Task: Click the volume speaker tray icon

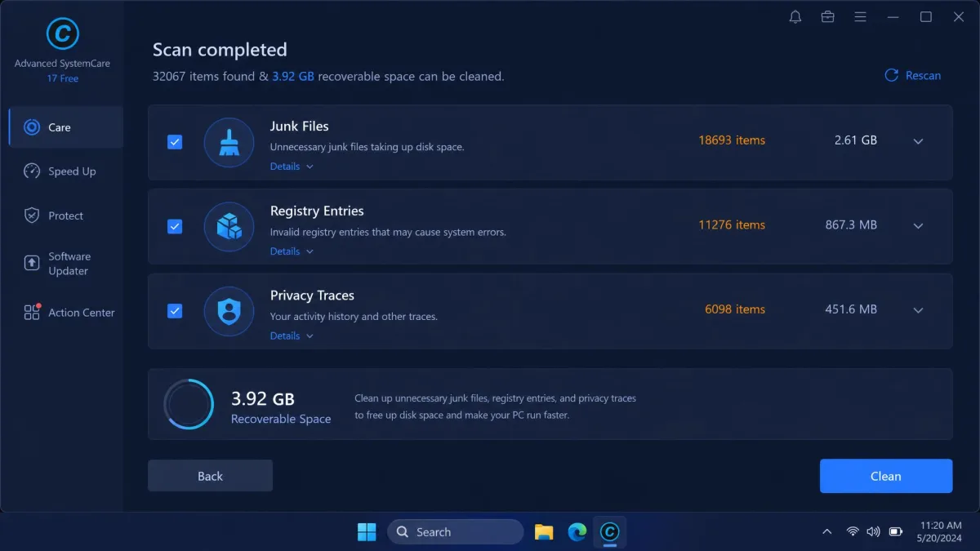Action: [873, 531]
